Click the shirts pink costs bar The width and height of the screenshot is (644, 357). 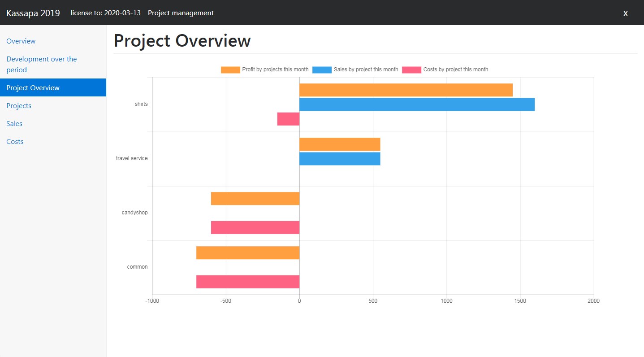click(288, 119)
